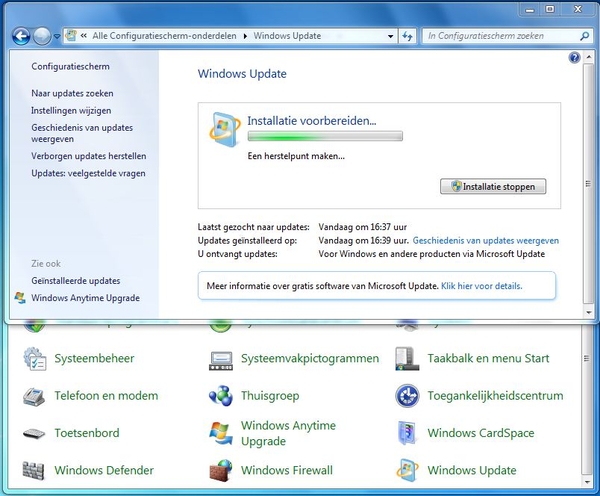Screen dimensions: 600x496
Task: Click 'Klik hier voor details.' link
Action: pos(481,286)
